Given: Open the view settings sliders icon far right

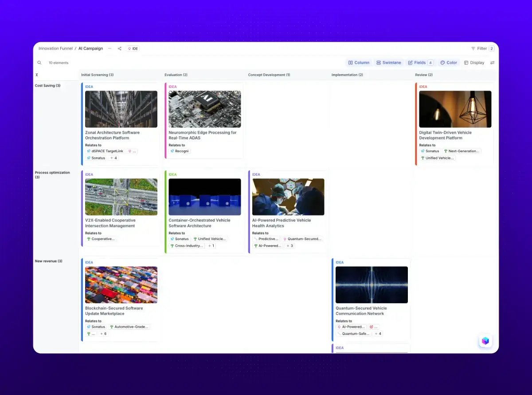Looking at the screenshot, I should [x=492, y=63].
